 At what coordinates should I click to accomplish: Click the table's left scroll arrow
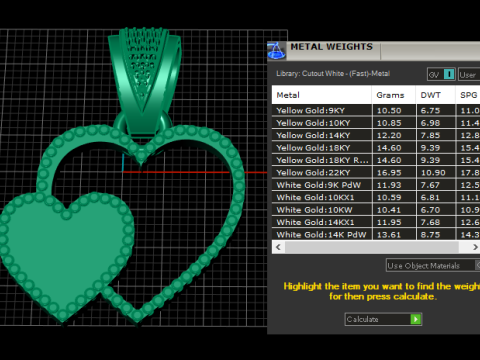[278, 247]
